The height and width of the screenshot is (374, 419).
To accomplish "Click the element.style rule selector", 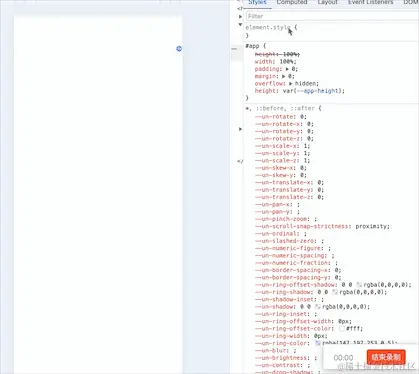I will click(x=268, y=27).
